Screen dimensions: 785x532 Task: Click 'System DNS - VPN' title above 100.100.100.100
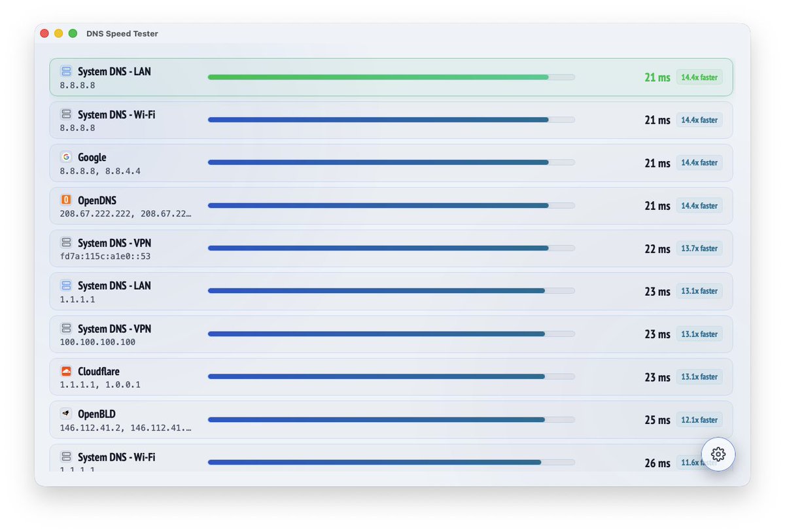[114, 328]
